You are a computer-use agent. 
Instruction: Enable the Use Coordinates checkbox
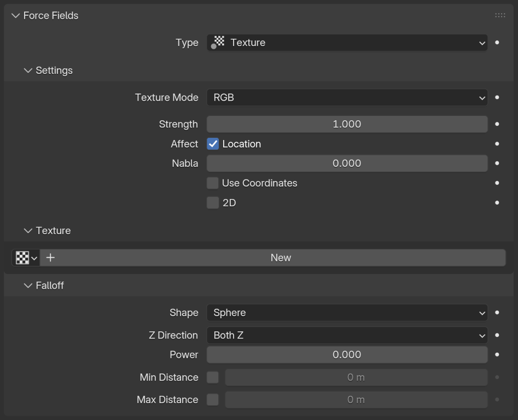coord(212,183)
